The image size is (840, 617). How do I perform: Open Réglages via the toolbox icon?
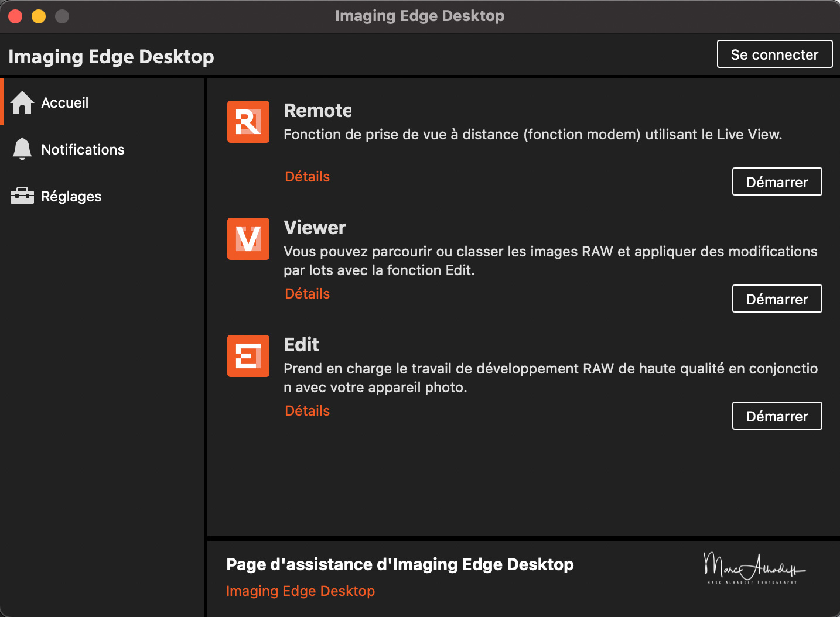click(x=22, y=196)
